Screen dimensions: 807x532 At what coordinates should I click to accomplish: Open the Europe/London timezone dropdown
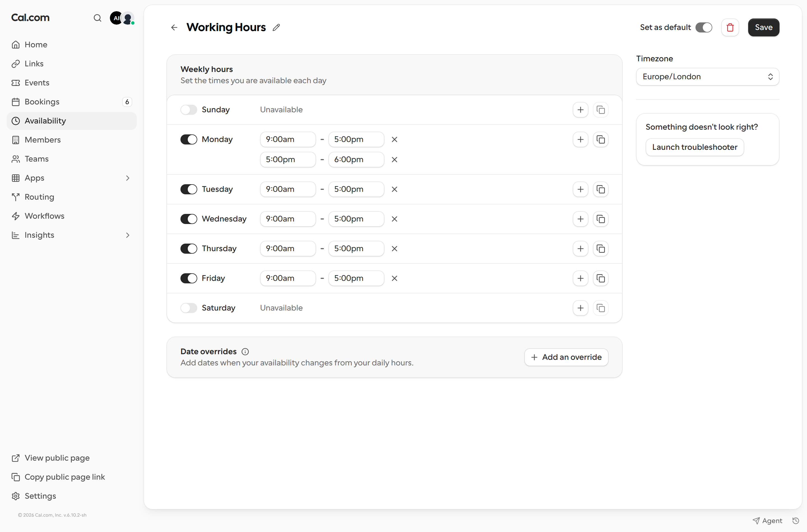tap(707, 77)
